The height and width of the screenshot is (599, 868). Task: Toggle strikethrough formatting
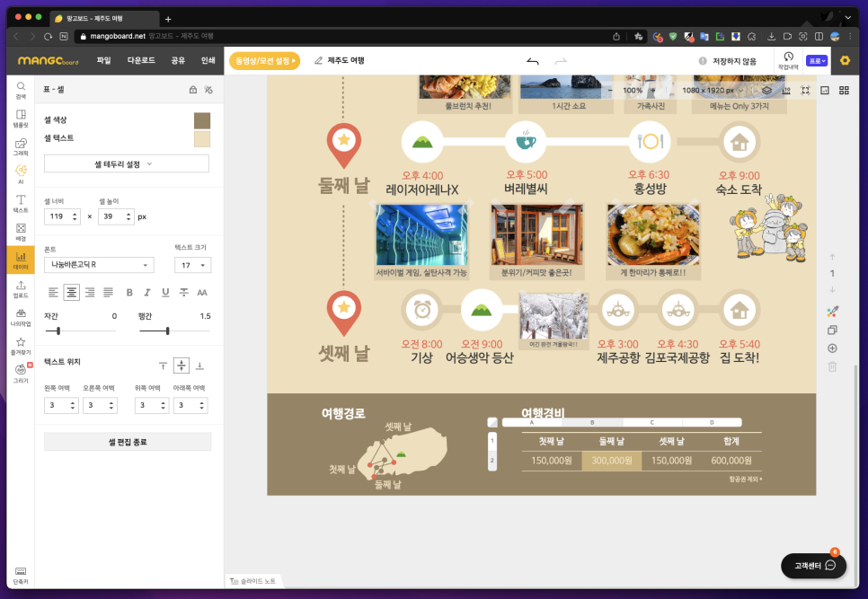pyautogui.click(x=184, y=293)
